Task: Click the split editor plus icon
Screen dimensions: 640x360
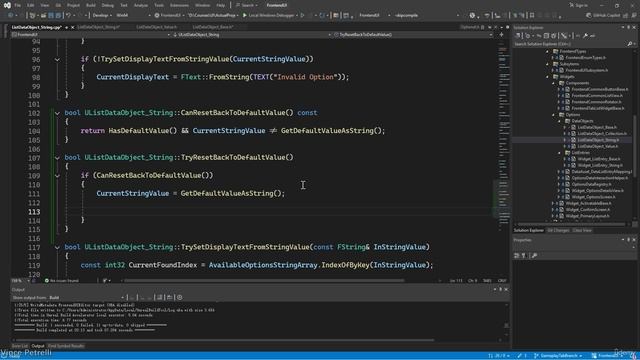Action: pyautogui.click(x=502, y=35)
